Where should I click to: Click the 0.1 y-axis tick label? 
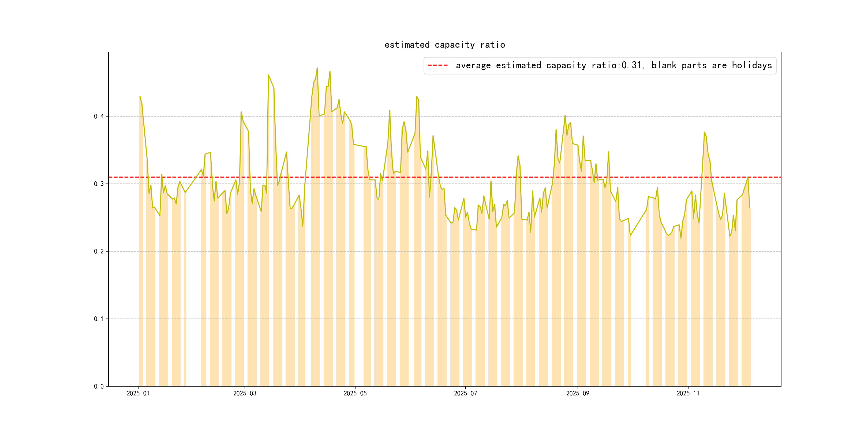pos(98,319)
